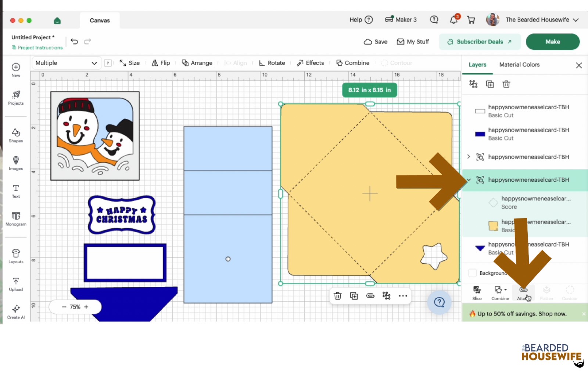The height and width of the screenshot is (374, 588).
Task: Click the Slice tool in Layers panel
Action: click(x=477, y=293)
